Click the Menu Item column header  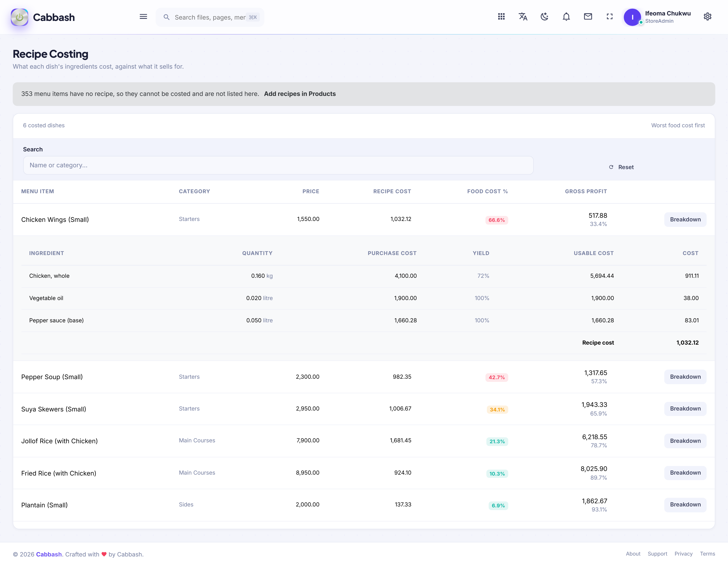[x=38, y=191]
